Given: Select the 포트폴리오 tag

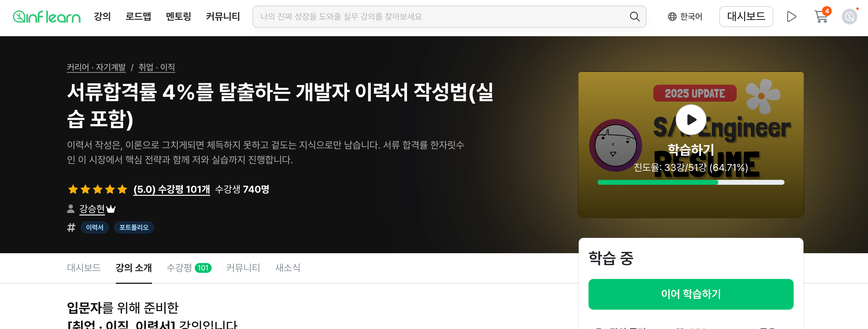Looking at the screenshot, I should pos(134,227).
